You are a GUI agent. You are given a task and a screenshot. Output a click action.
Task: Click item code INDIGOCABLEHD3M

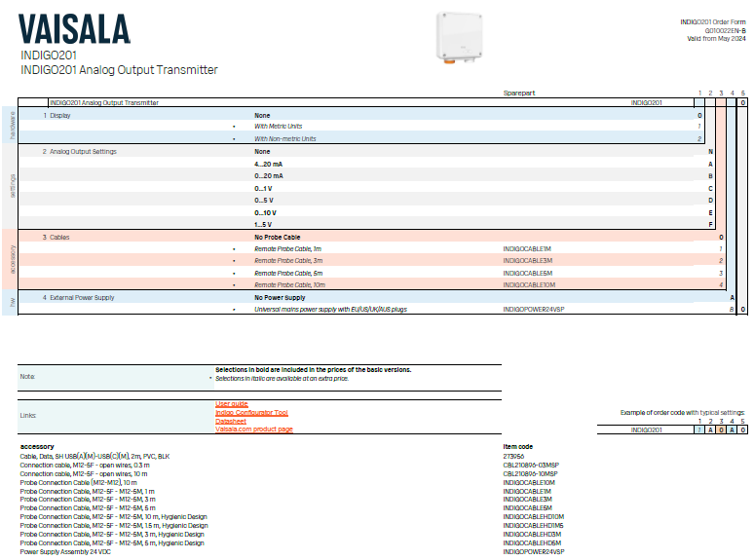click(532, 534)
